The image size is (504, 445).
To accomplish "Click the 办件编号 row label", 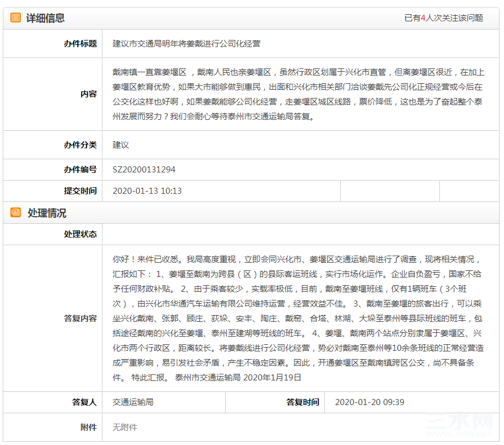I will pyautogui.click(x=81, y=170).
